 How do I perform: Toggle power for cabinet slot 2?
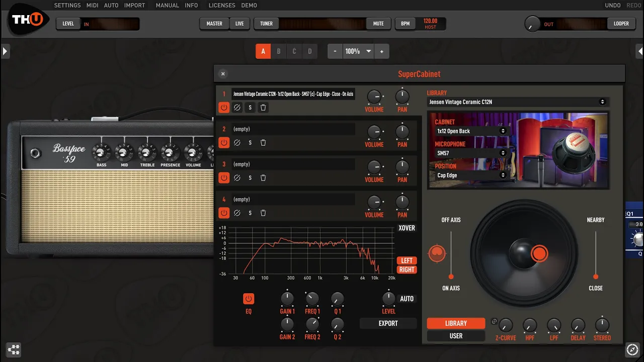(224, 143)
